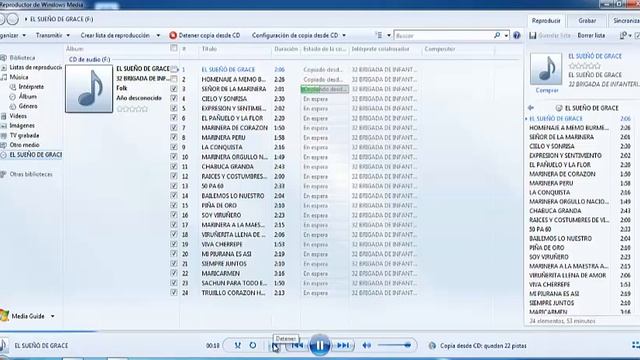Sort by the Título column header
The height and width of the screenshot is (360, 640).
(x=209, y=49)
